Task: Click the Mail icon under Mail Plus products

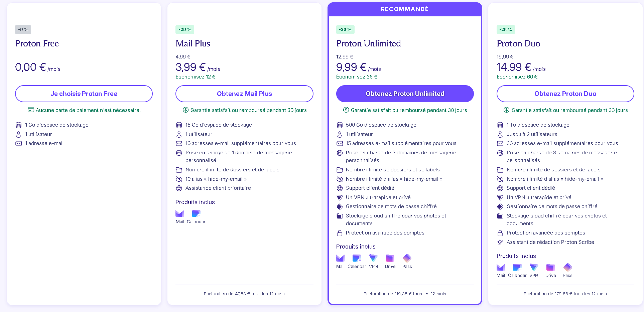Action: [x=180, y=213]
